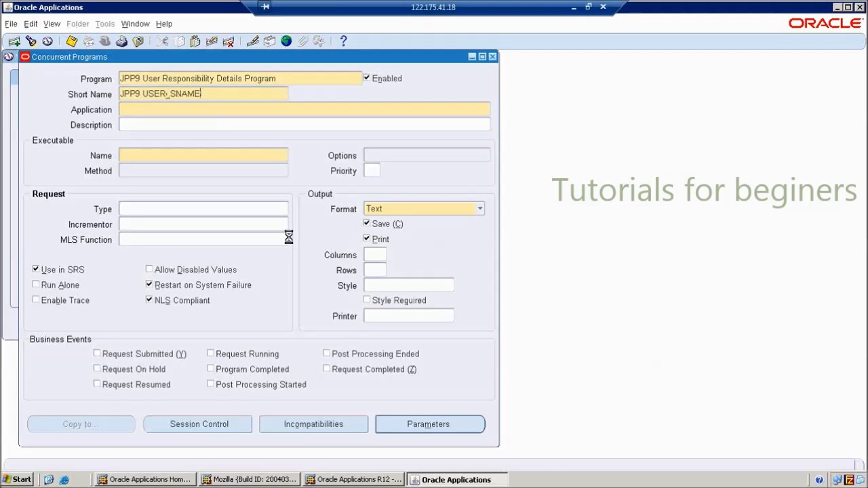This screenshot has height=488, width=868.
Task: Switch to Mozilla taskbar item
Action: click(250, 479)
